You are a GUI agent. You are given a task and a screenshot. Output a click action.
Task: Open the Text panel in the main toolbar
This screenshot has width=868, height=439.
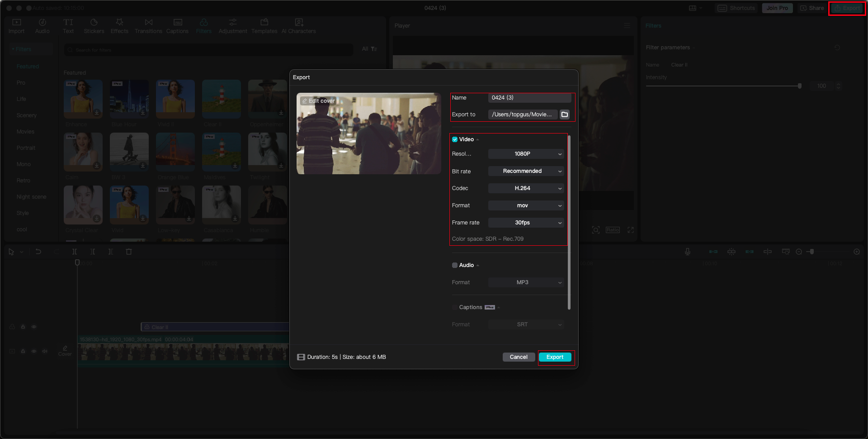pyautogui.click(x=68, y=26)
